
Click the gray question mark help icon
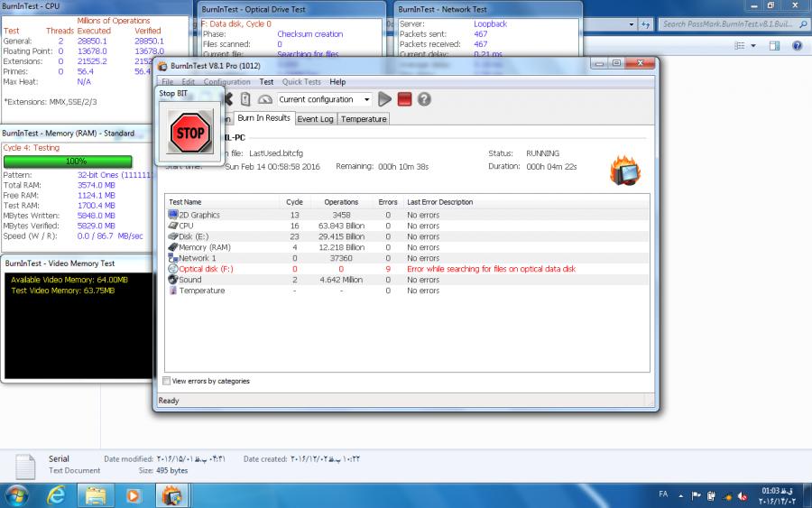pos(424,99)
